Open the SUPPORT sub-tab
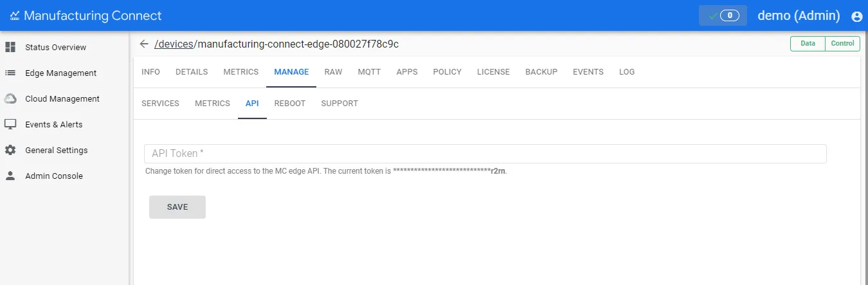Screen dimensions: 868x285 click(x=339, y=104)
